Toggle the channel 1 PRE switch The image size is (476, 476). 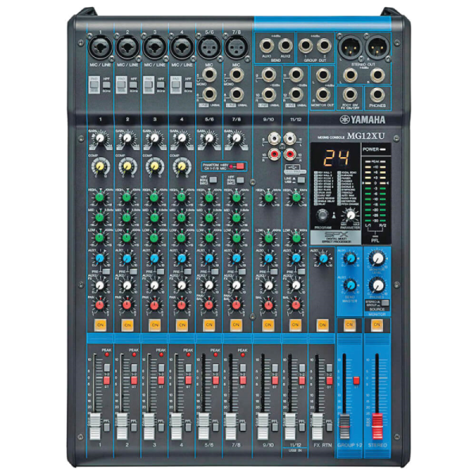click(106, 271)
